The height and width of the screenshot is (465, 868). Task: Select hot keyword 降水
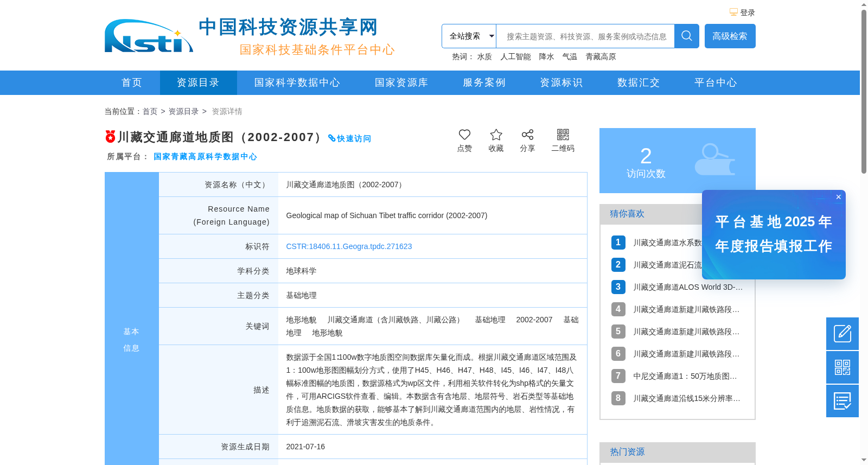coord(546,56)
